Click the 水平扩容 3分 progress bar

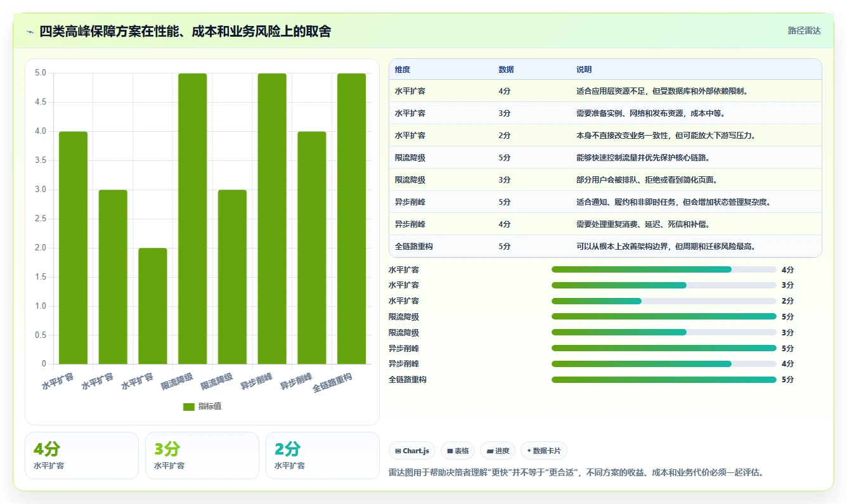664,285
